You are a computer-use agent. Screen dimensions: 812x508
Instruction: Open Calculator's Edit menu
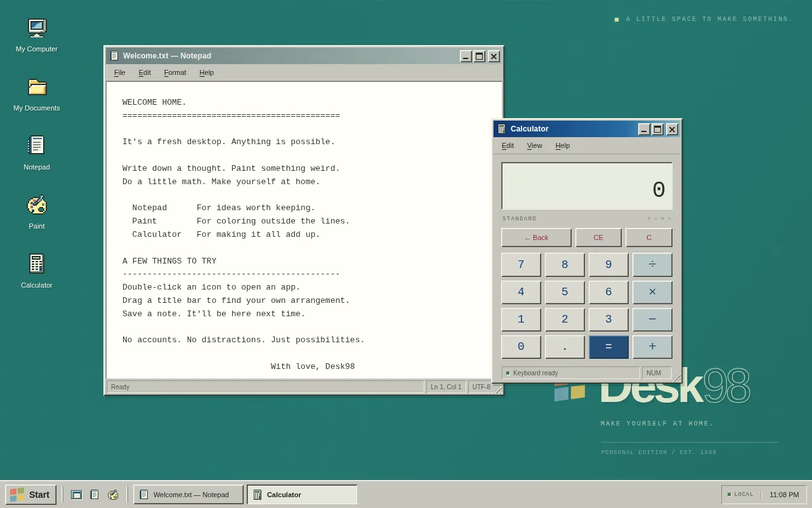click(x=507, y=145)
